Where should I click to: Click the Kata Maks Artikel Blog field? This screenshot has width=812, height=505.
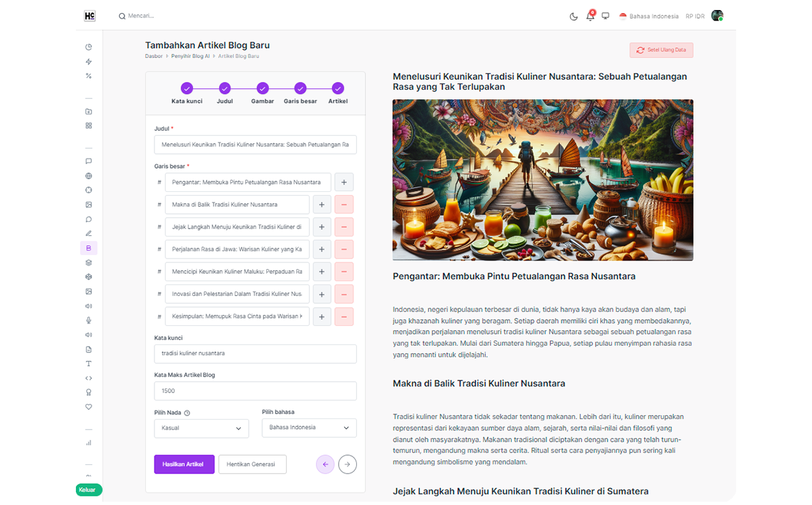click(x=256, y=391)
